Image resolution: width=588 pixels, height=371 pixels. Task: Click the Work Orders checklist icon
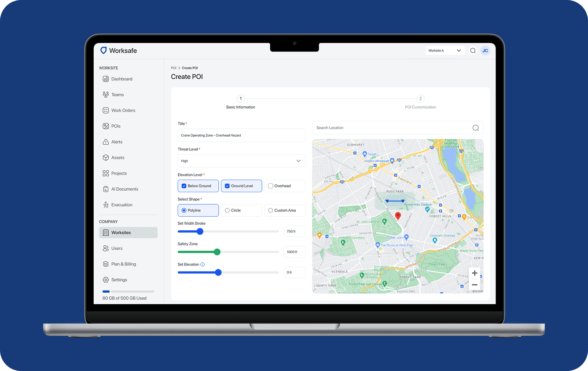click(x=106, y=110)
